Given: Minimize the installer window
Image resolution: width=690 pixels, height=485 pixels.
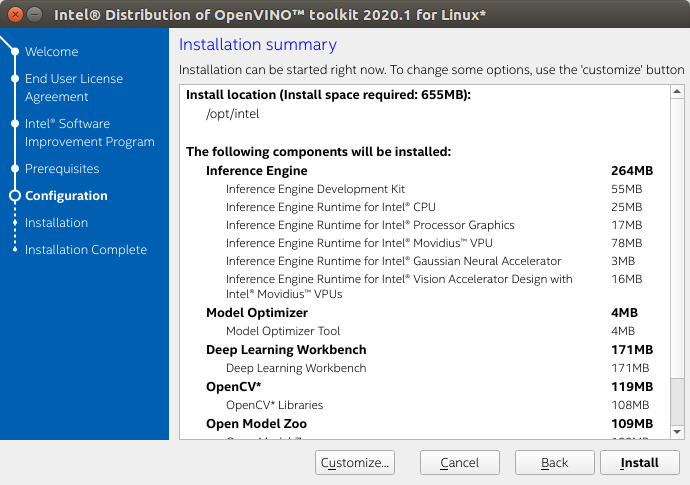Looking at the screenshot, I should click(35, 16).
